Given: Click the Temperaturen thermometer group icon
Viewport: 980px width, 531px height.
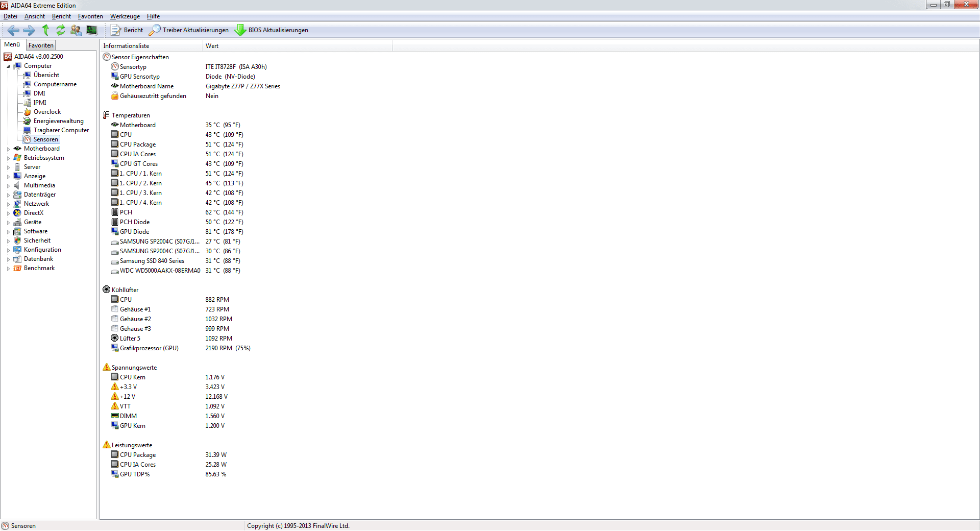Looking at the screenshot, I should (107, 115).
